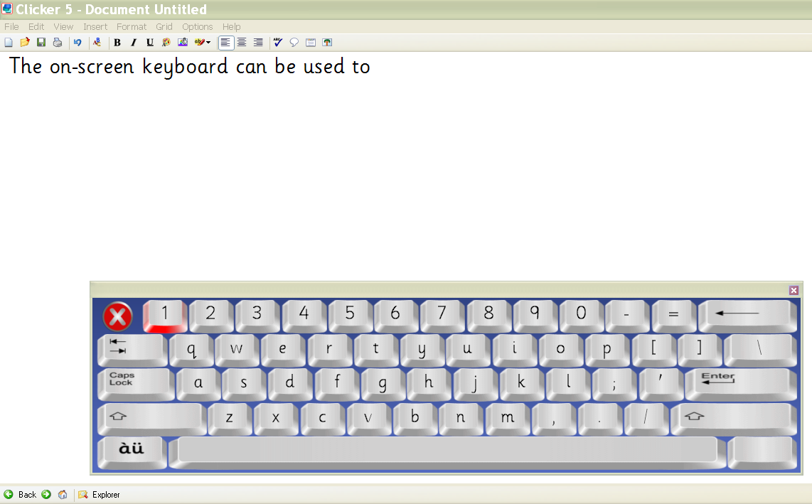Open the highlighter dropdown arrow

pos(209,43)
